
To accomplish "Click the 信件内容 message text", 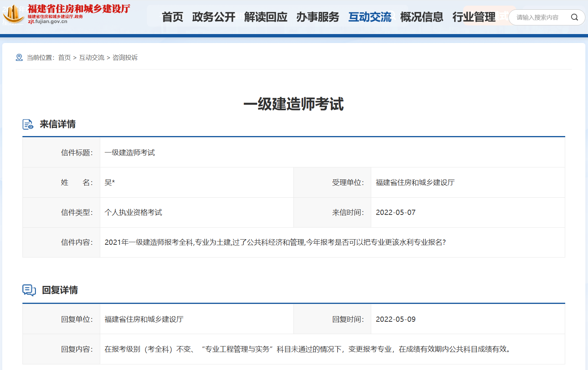I will pyautogui.click(x=275, y=242).
